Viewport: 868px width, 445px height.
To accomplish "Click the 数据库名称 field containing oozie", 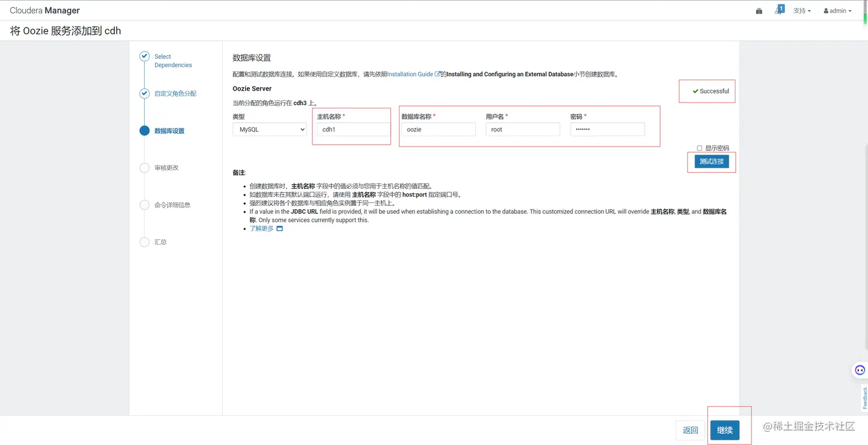I will tap(439, 130).
